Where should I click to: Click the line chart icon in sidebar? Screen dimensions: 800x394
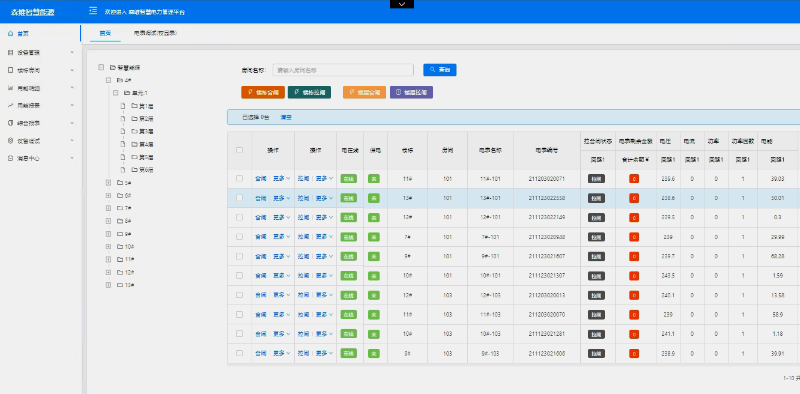pyautogui.click(x=11, y=106)
